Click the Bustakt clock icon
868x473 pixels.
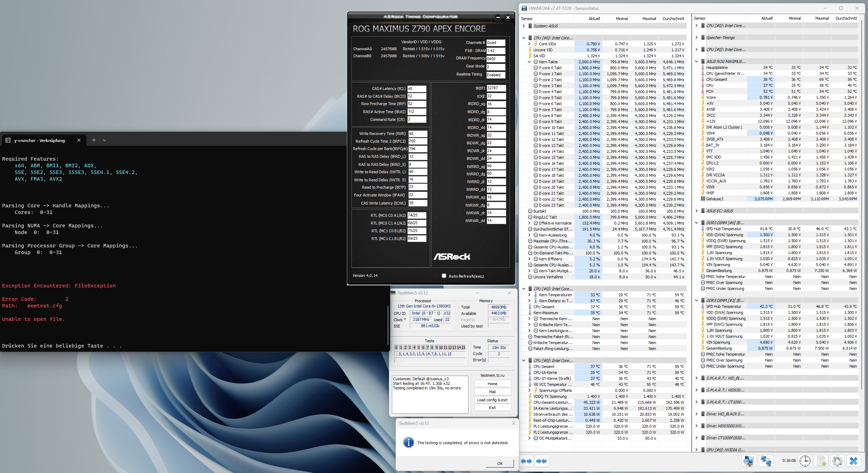pos(530,211)
